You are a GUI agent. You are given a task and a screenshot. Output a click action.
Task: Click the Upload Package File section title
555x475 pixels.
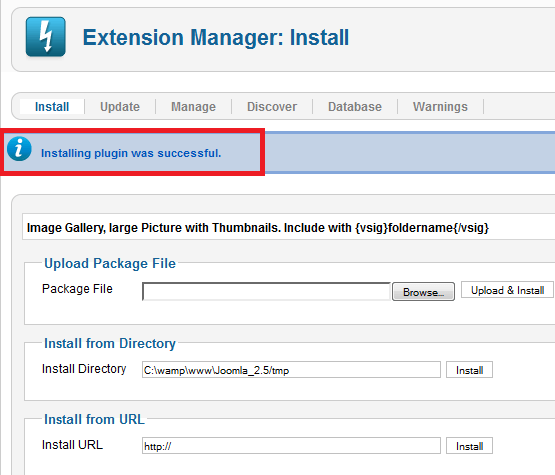110,264
